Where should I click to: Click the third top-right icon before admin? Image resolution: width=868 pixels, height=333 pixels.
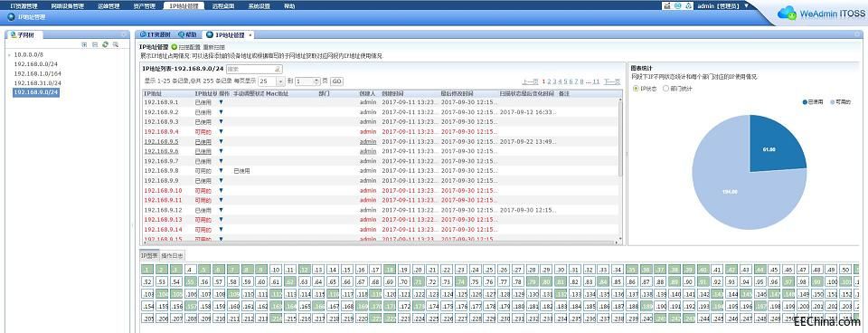click(688, 5)
